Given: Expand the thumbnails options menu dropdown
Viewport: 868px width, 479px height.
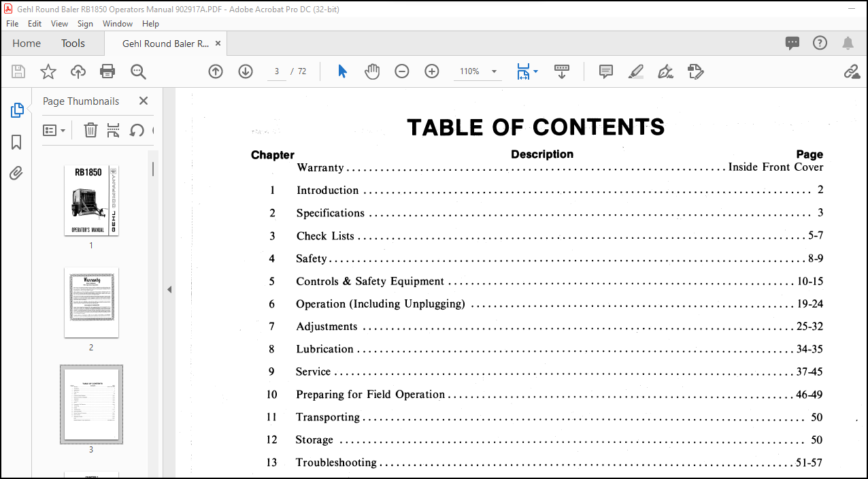Looking at the screenshot, I should tap(54, 130).
